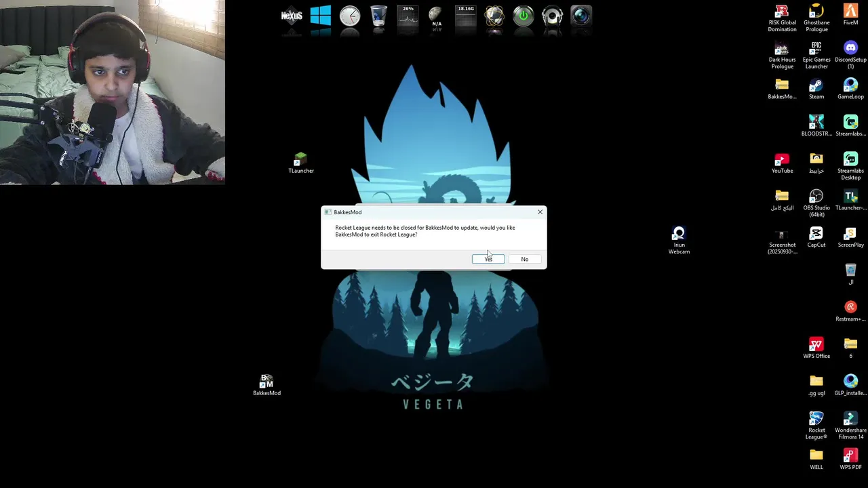Launch the Rocket League shortcut
This screenshot has width=868, height=488.
coord(816,426)
